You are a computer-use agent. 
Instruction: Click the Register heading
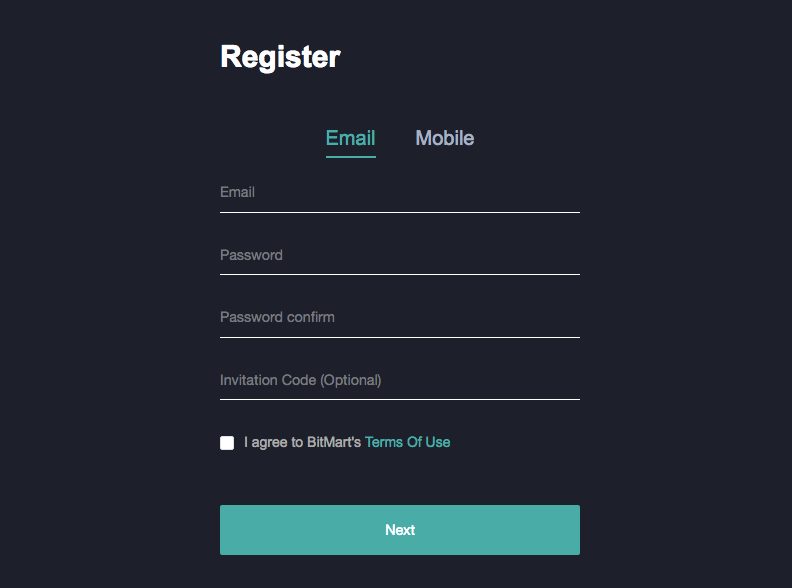pyautogui.click(x=280, y=57)
